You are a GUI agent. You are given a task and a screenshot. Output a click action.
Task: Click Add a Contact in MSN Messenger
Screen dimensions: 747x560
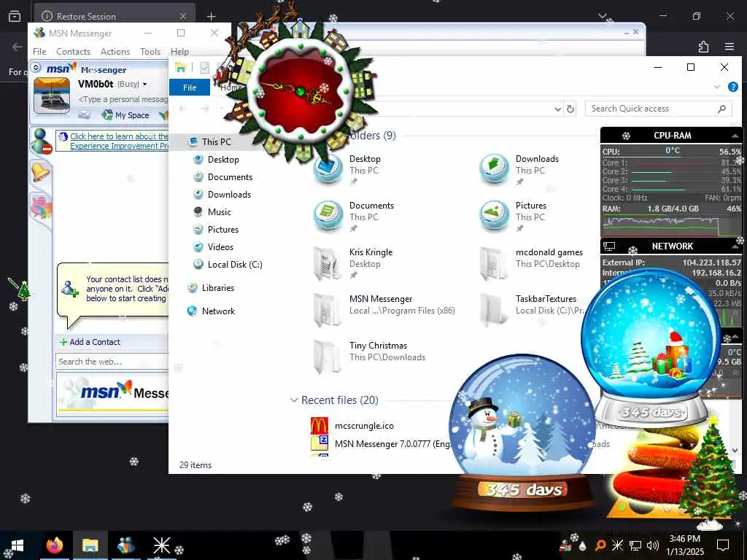(90, 342)
